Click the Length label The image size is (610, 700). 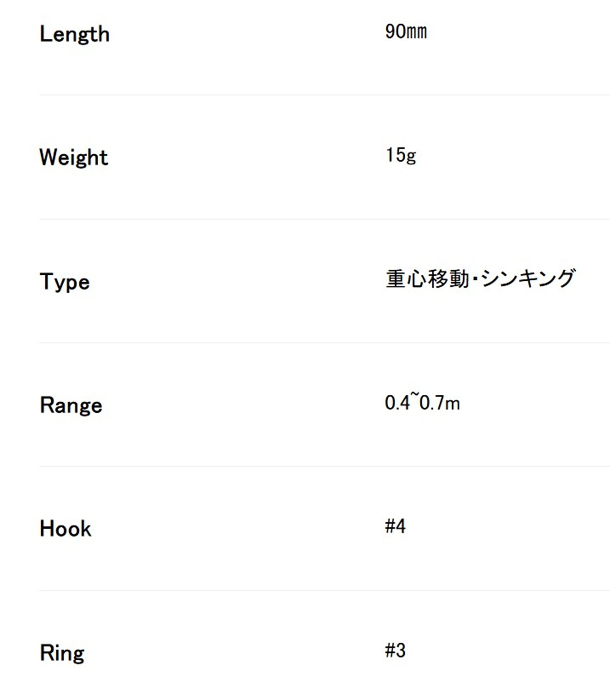pyautogui.click(x=75, y=35)
